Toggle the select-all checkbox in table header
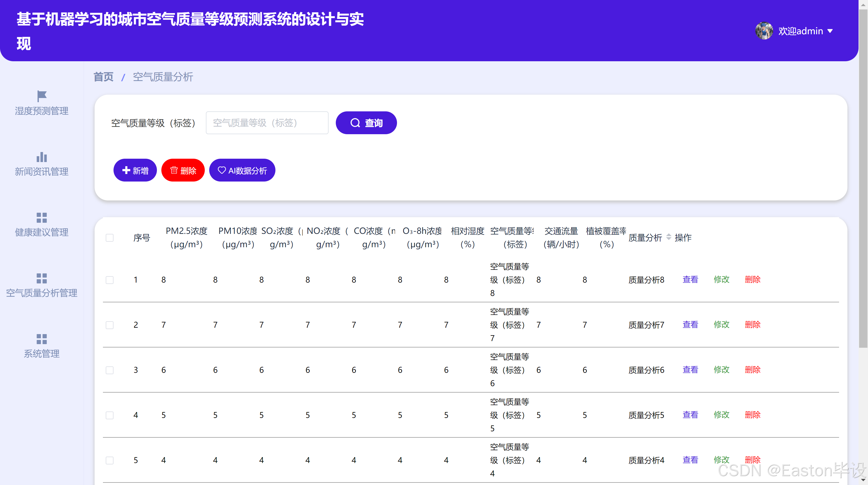Viewport: 868px width, 485px height. pos(110,238)
